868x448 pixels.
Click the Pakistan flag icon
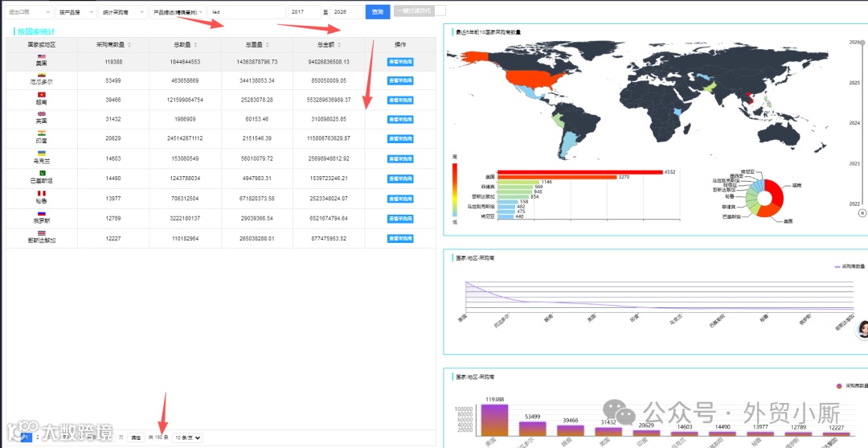pyautogui.click(x=42, y=173)
